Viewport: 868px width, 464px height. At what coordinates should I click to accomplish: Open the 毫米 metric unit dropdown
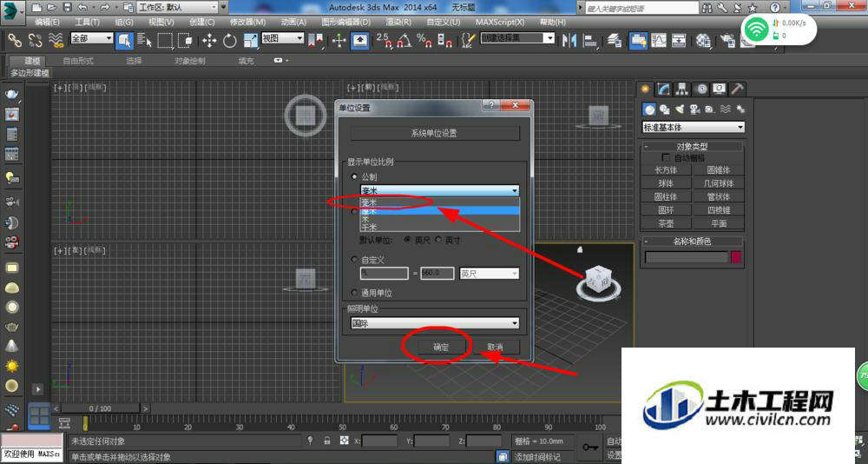439,190
